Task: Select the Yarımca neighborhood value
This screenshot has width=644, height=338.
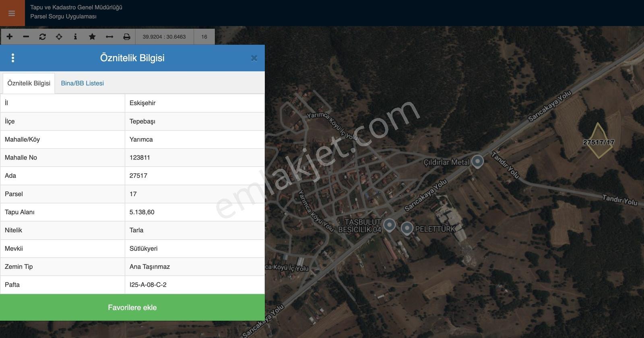Action: pyautogui.click(x=195, y=139)
